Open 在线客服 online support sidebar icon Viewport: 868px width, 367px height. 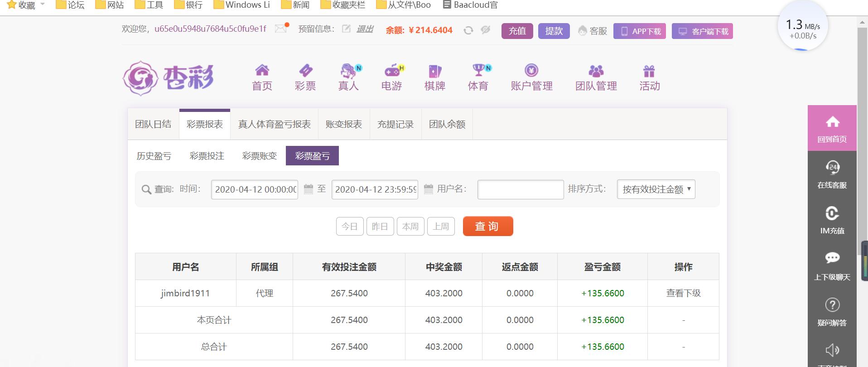coord(832,174)
